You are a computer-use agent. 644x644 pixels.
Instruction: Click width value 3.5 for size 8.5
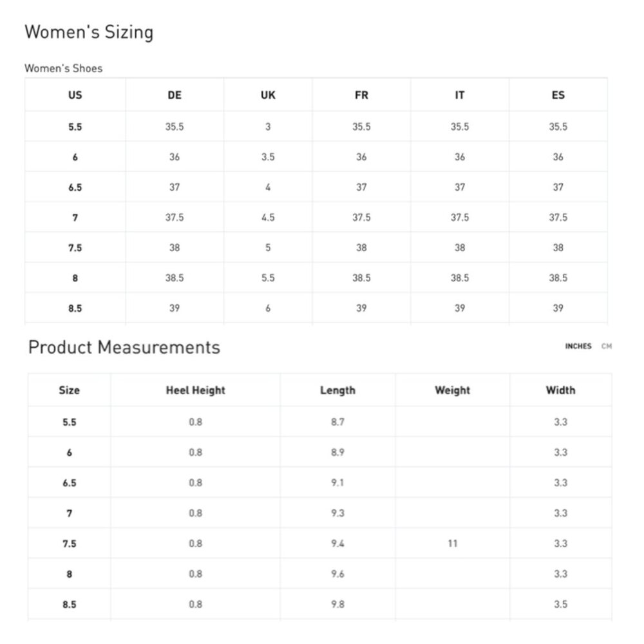(561, 604)
